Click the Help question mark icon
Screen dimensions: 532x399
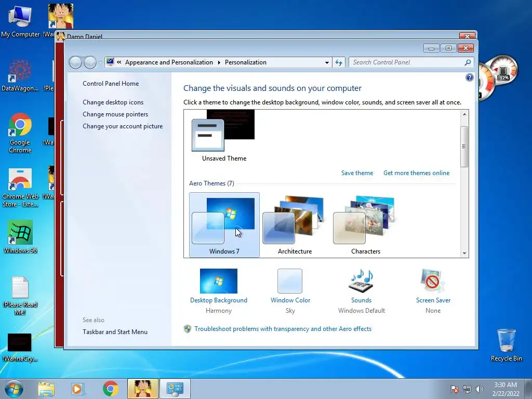click(x=469, y=78)
